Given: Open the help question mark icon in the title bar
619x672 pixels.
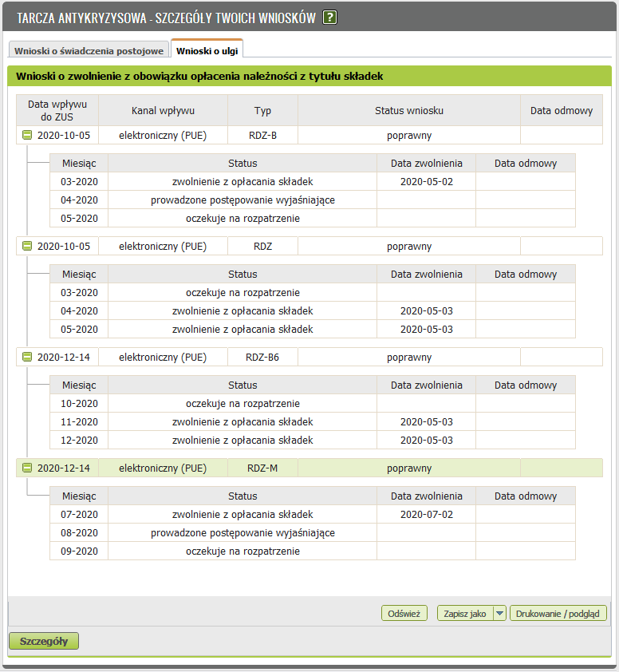Looking at the screenshot, I should [329, 18].
